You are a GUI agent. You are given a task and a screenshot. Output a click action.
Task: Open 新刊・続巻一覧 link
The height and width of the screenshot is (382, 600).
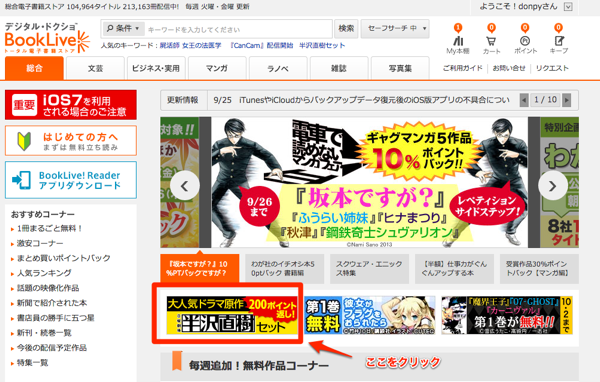click(44, 333)
